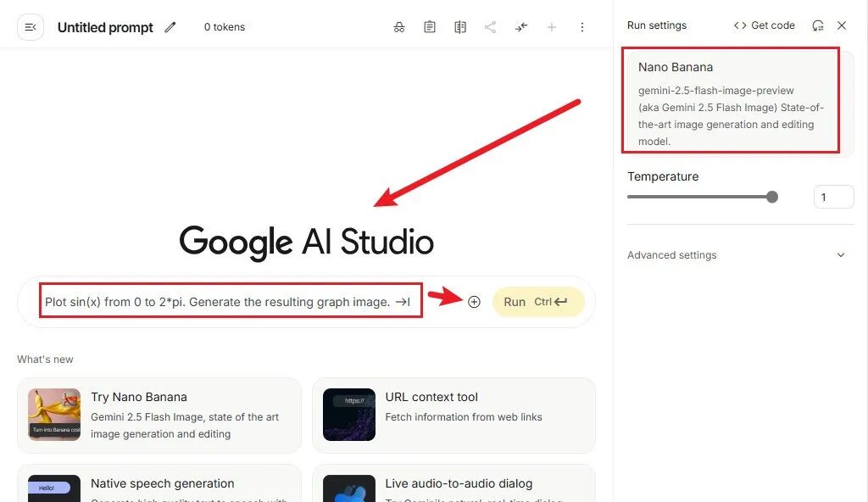Open incognito temporary chat icon

click(x=399, y=27)
